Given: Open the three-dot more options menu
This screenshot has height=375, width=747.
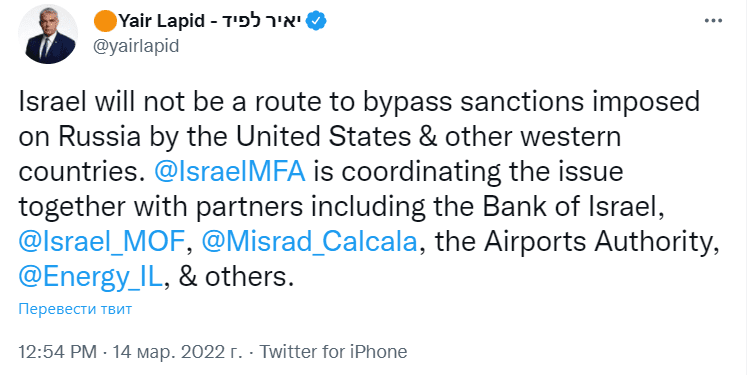Looking at the screenshot, I should (x=713, y=21).
